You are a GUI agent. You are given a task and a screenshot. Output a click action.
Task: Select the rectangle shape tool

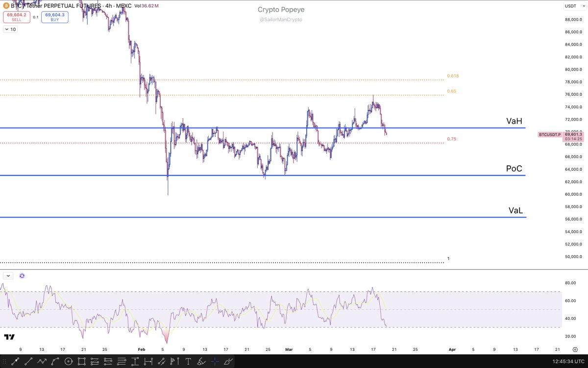[81, 362]
